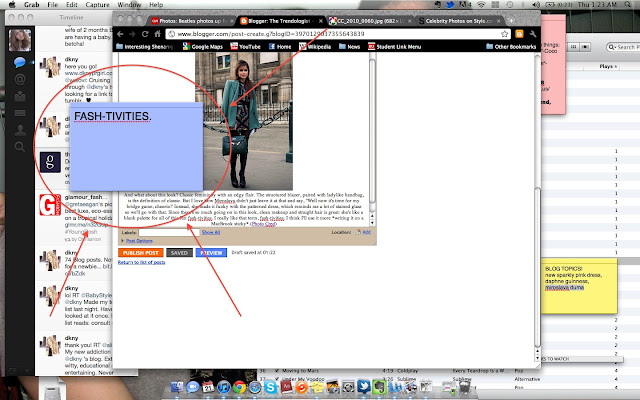Open the Capture menu

point(97,4)
